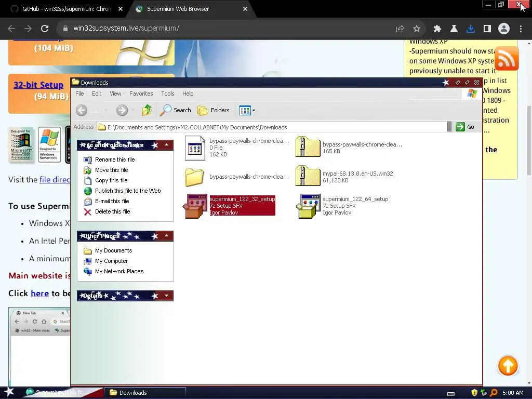
Task: Click the browser forward arrow
Action: coord(28,29)
